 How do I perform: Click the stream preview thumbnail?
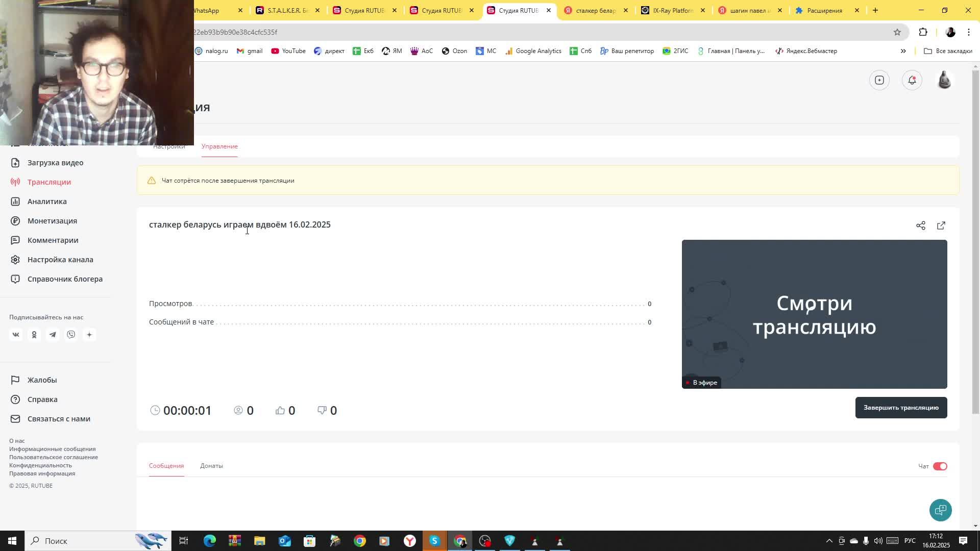pyautogui.click(x=814, y=314)
